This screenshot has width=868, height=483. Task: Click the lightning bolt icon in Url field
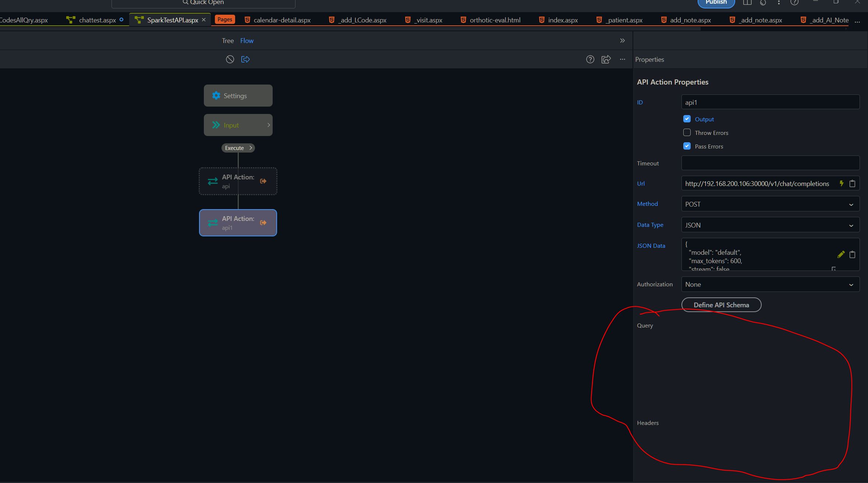pyautogui.click(x=842, y=183)
